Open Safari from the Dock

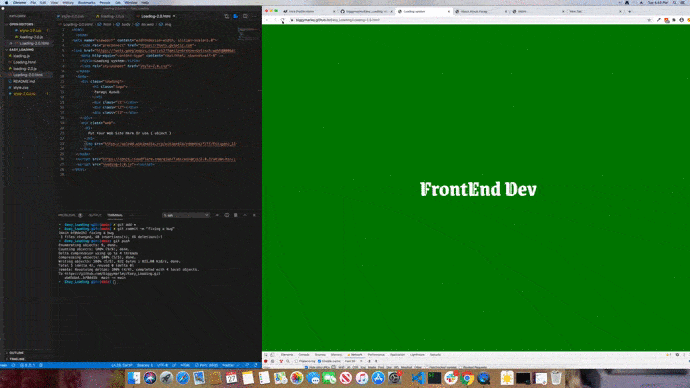click(x=183, y=378)
